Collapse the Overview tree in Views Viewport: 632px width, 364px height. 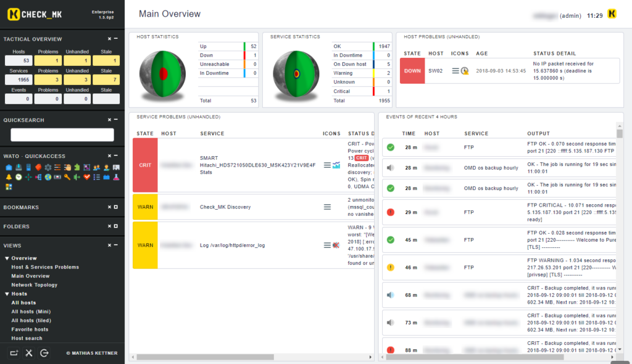coord(7,259)
